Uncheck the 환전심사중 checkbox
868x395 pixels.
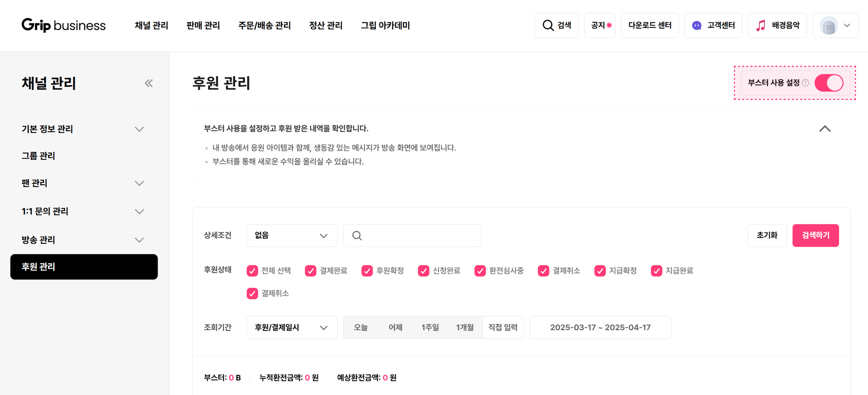click(480, 271)
